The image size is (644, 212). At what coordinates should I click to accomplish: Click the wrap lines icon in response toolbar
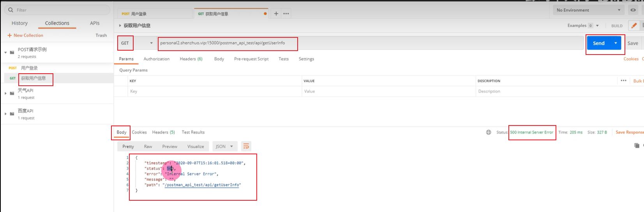click(246, 147)
